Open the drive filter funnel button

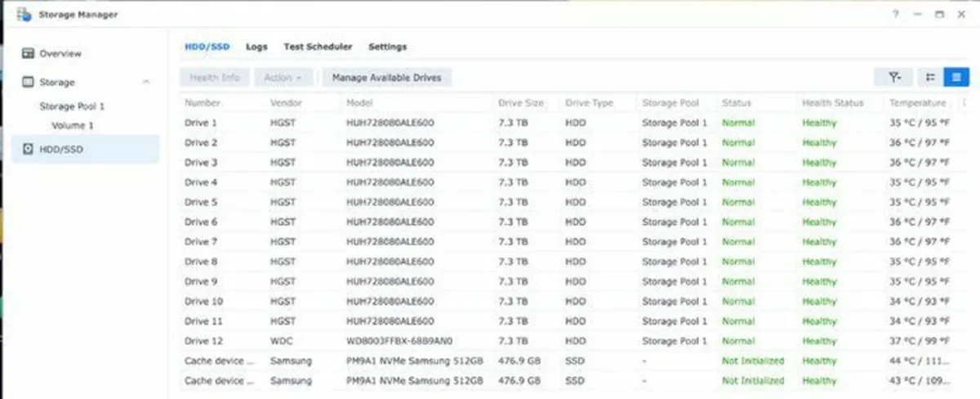tap(895, 78)
